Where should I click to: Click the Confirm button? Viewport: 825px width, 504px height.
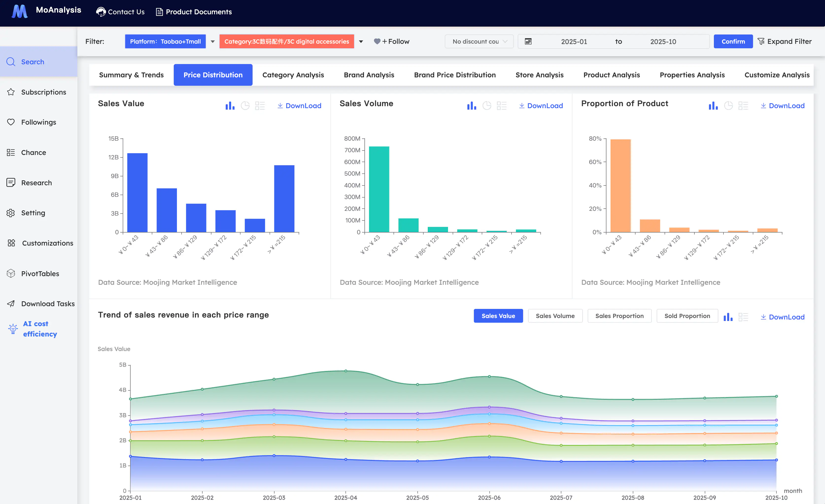tap(733, 41)
